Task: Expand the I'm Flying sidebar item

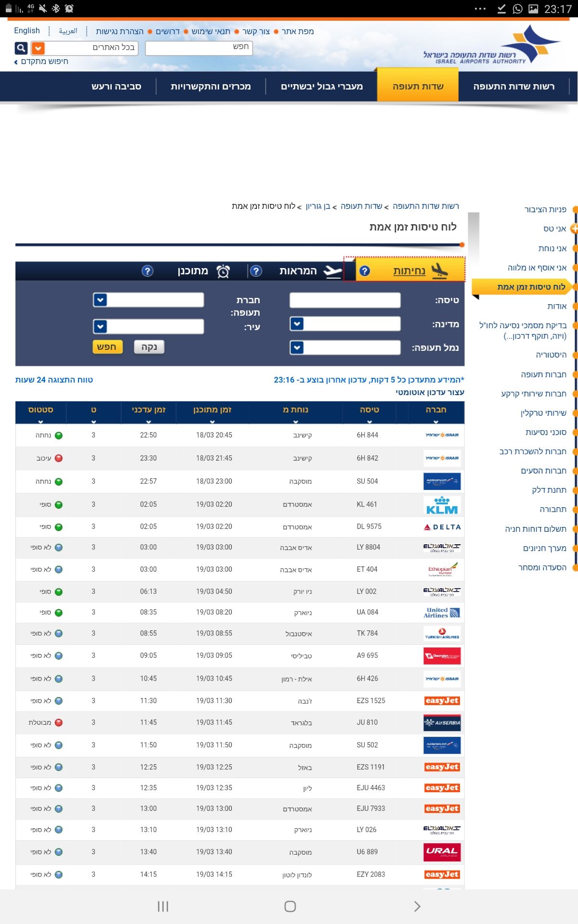Action: 574,229
